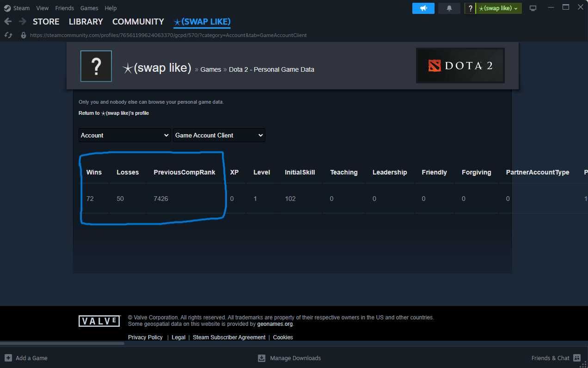Click the Forgiving column header
This screenshot has width=588, height=368.
tap(476, 172)
